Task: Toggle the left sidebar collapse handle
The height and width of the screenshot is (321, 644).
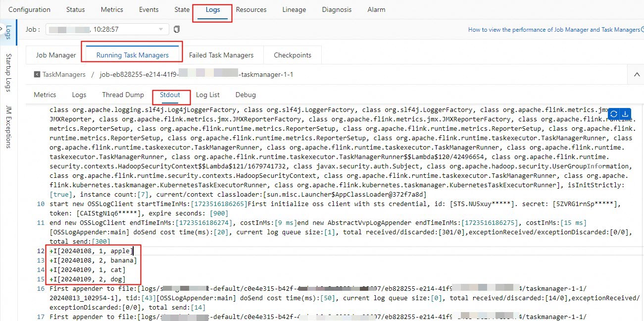Action: (2, 30)
